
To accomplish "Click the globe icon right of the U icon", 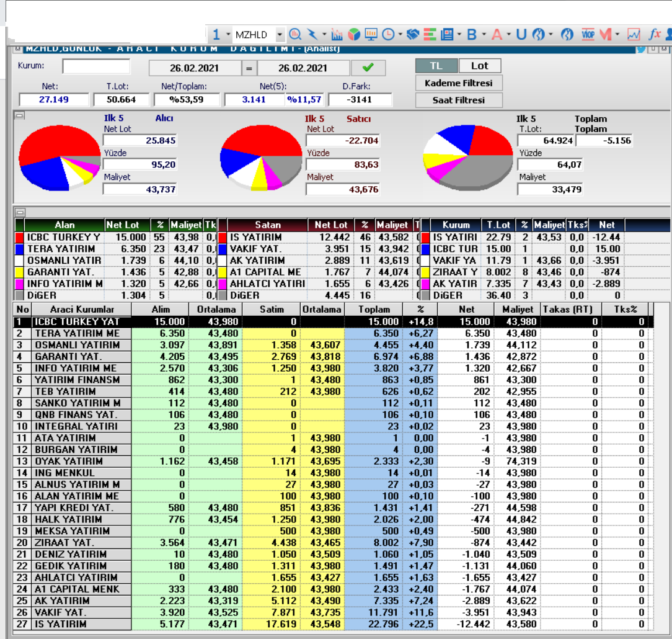I will tap(538, 34).
